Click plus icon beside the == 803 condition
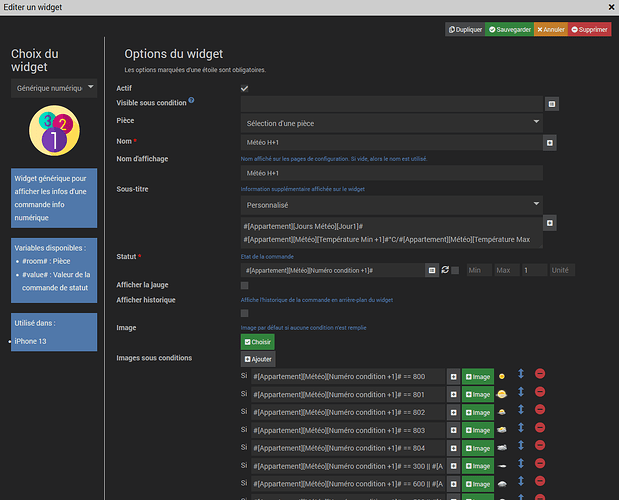 pos(453,430)
